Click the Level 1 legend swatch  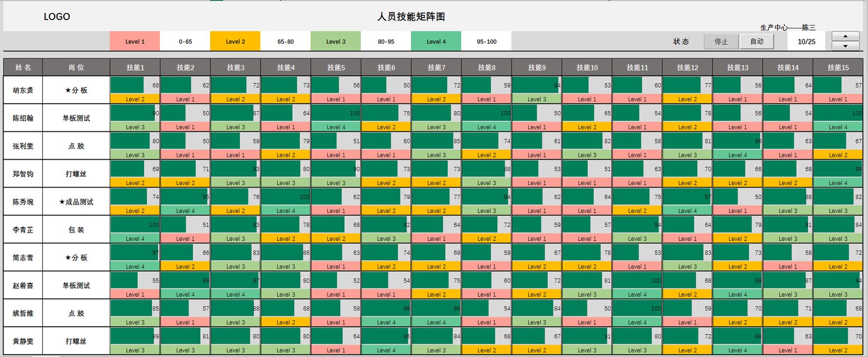click(135, 42)
